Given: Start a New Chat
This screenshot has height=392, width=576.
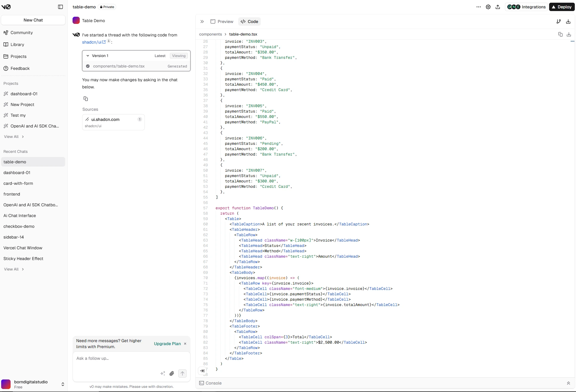Looking at the screenshot, I should 33,20.
